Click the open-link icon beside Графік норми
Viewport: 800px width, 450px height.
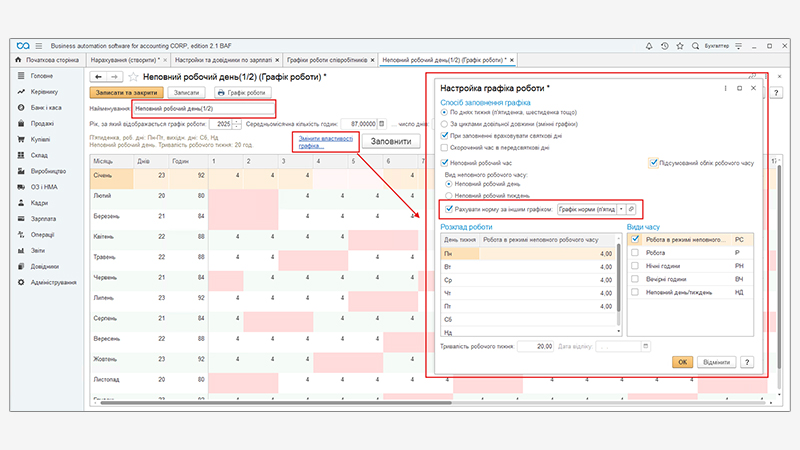tap(631, 209)
